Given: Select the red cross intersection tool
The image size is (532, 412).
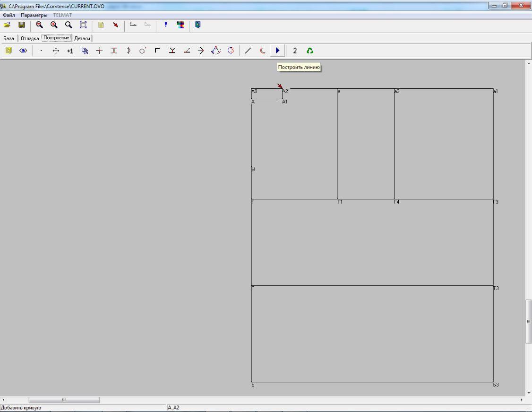Looking at the screenshot, I should coord(99,51).
